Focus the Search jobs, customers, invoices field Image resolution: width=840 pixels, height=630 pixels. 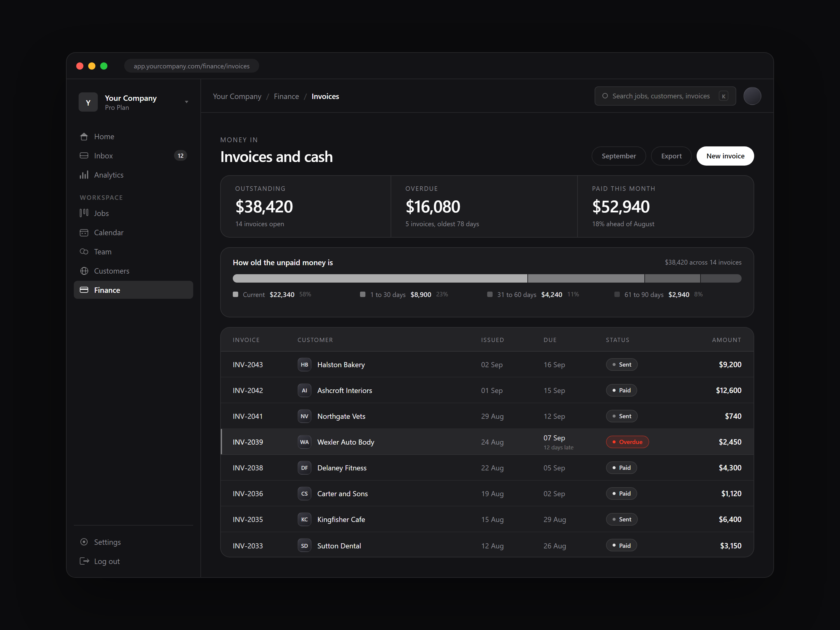point(665,96)
